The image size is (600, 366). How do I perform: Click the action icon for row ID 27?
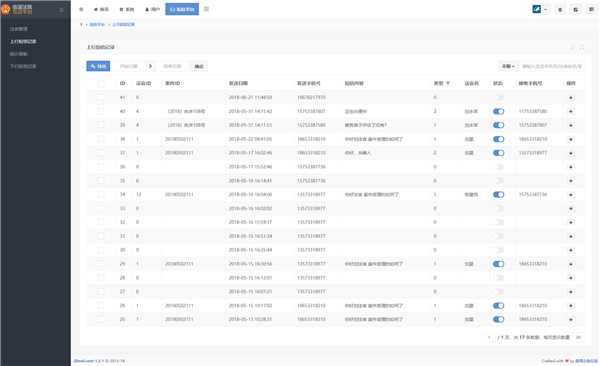(x=571, y=292)
